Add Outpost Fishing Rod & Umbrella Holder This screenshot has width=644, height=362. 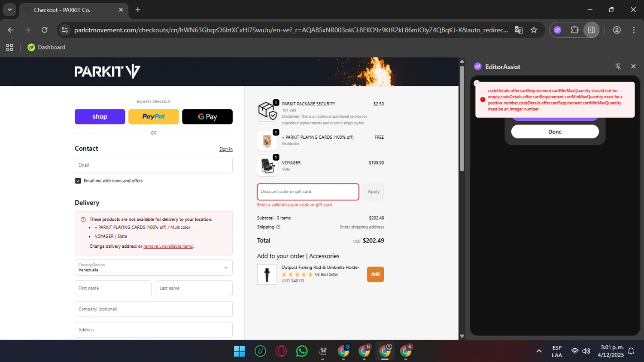click(x=375, y=274)
